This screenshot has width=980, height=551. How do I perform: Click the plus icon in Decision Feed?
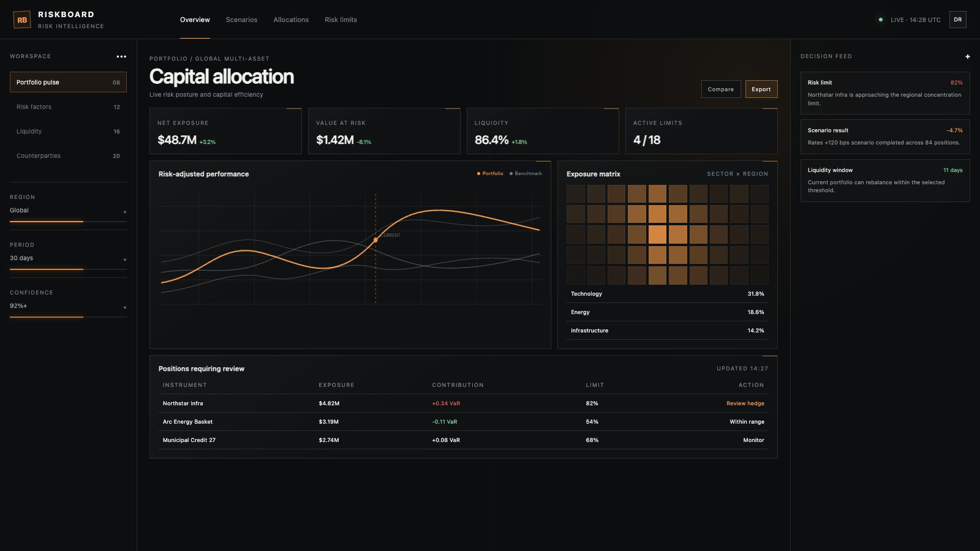tap(968, 56)
